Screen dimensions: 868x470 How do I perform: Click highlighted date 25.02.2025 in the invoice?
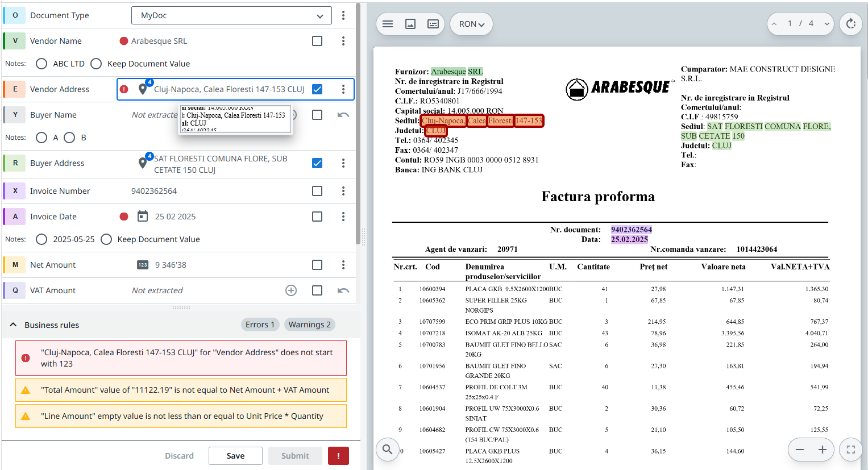click(629, 239)
